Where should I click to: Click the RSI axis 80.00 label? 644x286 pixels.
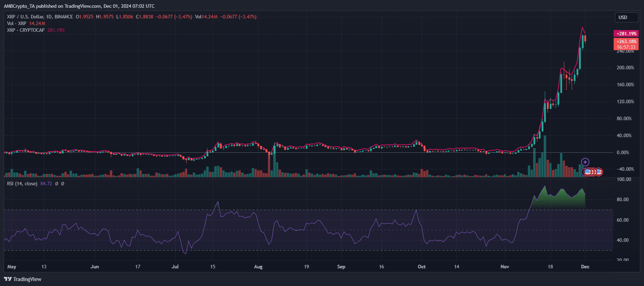click(622, 199)
